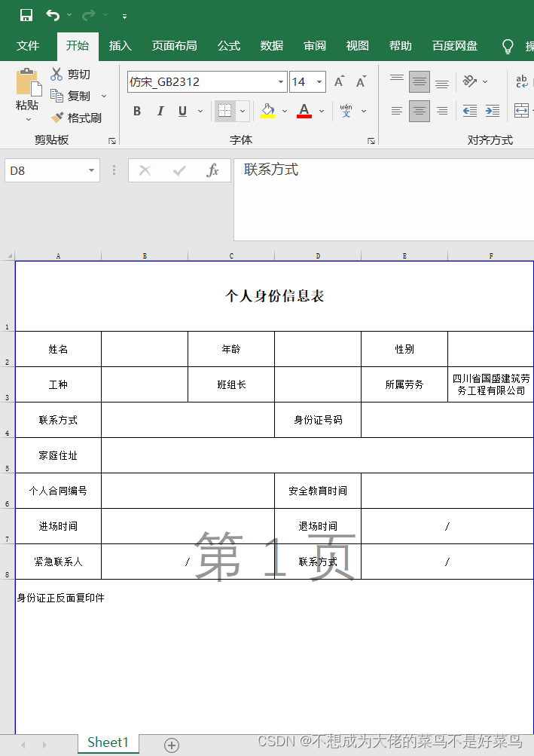Select the Sheet1 worksheet tab
This screenshot has height=756, width=534.
pos(108,742)
